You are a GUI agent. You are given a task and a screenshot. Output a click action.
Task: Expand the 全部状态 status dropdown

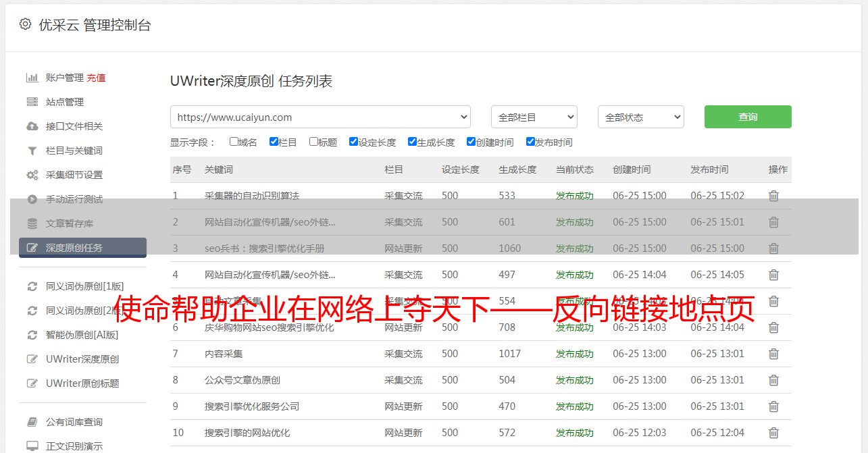641,117
